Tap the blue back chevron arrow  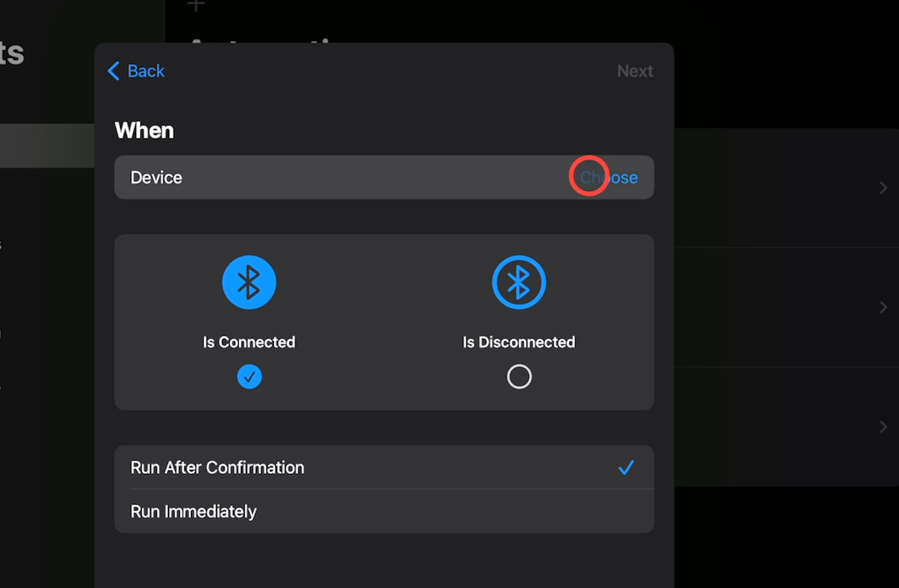pos(113,71)
